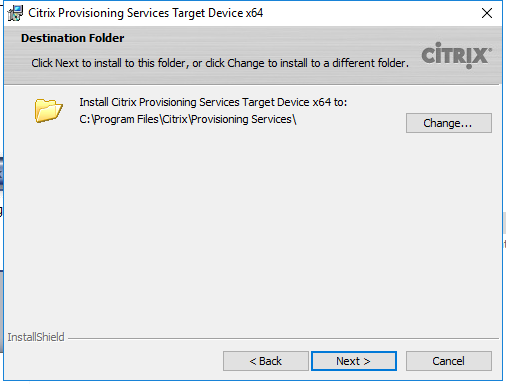
Task: Click the InstallShield label at the bottom
Action: point(36,337)
